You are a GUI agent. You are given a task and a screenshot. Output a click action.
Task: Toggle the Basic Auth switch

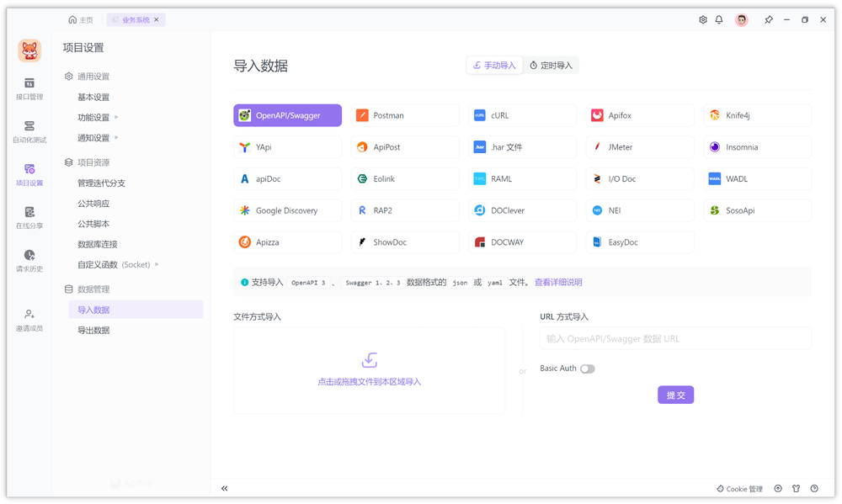click(588, 369)
